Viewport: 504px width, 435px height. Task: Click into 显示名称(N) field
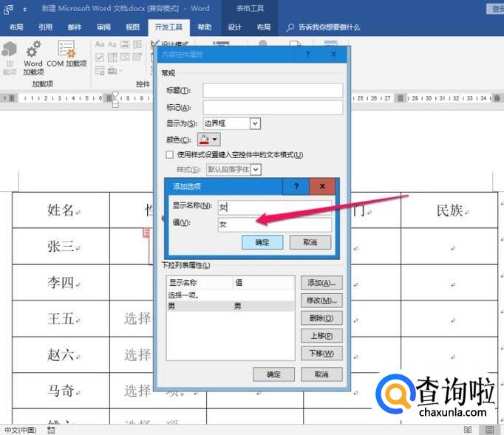point(274,207)
